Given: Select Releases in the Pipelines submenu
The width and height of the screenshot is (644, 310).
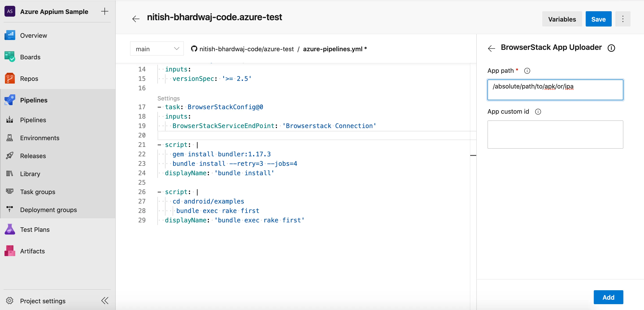Looking at the screenshot, I should [33, 156].
